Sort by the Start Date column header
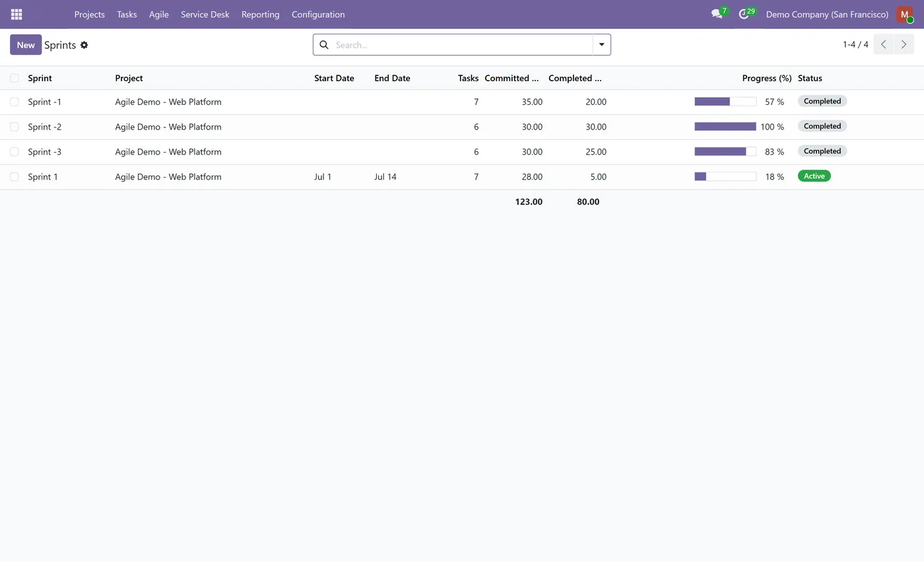The width and height of the screenshot is (924, 562). click(x=334, y=78)
